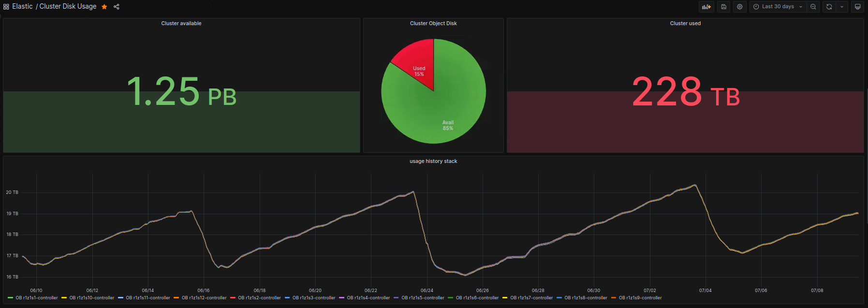Expand the refresh interval dropdown arrow

[x=842, y=7]
